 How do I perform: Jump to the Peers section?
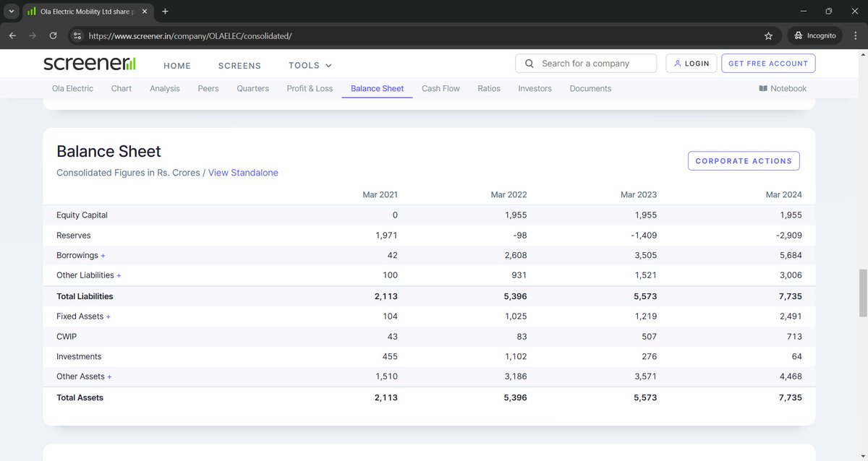point(208,88)
